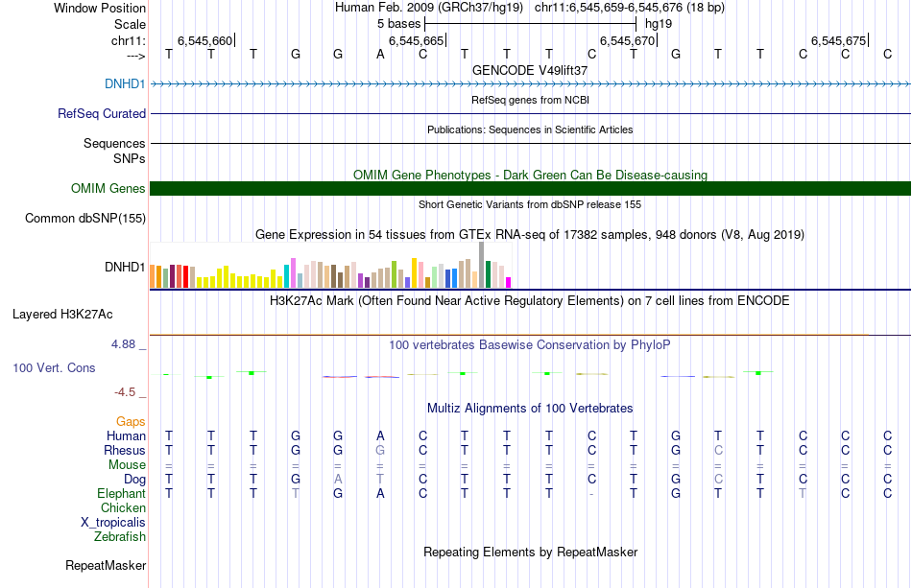The width and height of the screenshot is (912, 588).
Task: Click the 5 bases scale label
Action: [x=398, y=24]
